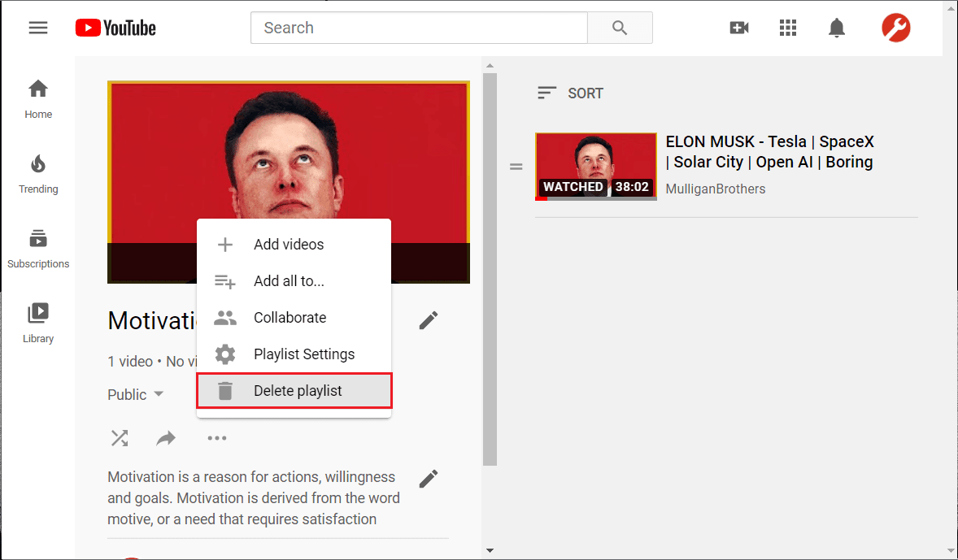Click inside the Search field

[x=418, y=27]
